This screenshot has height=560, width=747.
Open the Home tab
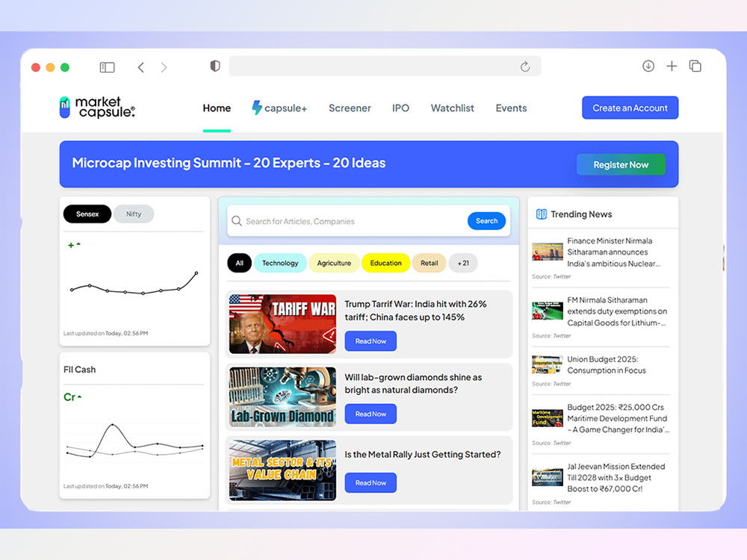(x=217, y=108)
